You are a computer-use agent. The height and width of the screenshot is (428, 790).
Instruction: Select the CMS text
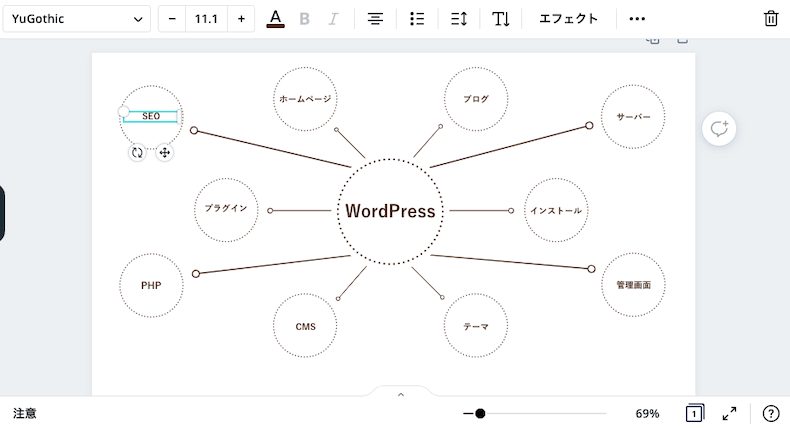click(x=305, y=327)
